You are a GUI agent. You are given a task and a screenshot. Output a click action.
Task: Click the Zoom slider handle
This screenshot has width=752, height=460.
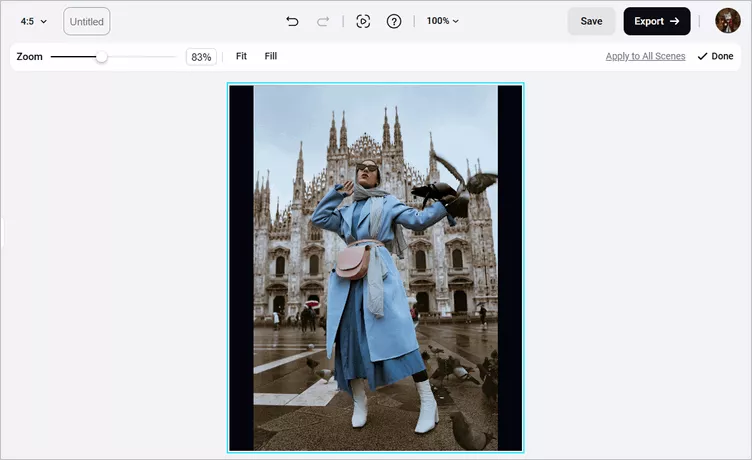point(101,57)
